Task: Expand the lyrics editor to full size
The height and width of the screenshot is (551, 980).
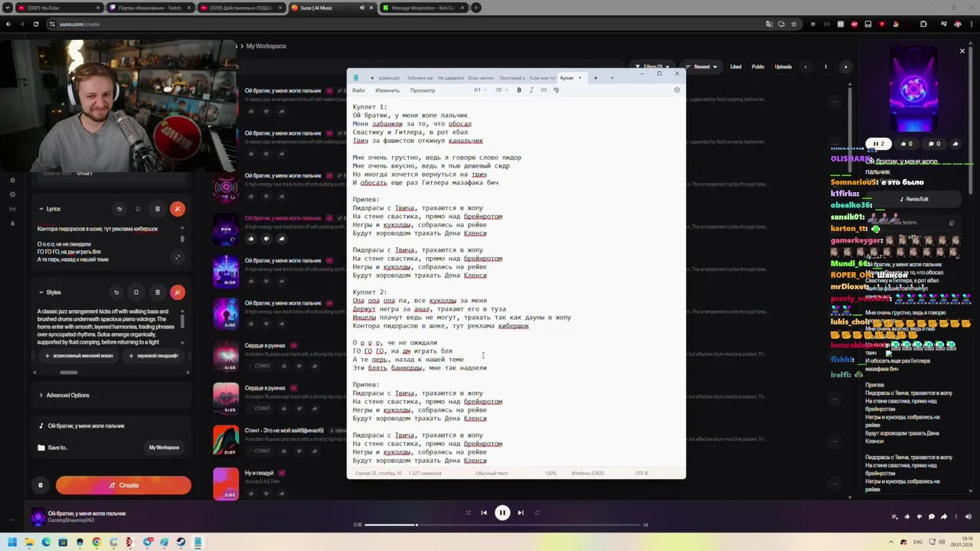Action: coord(178,257)
